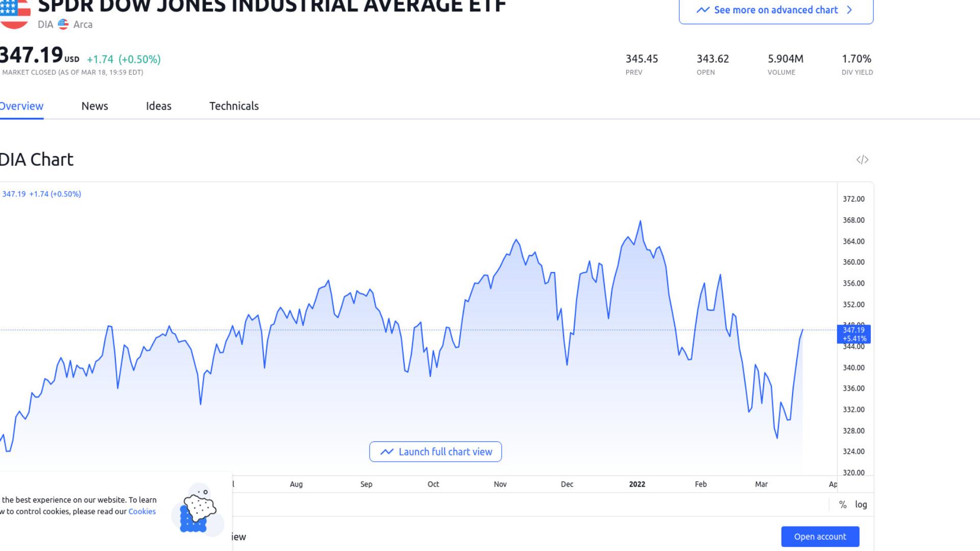Click the embed code icon beside DIA Chart
Image resolution: width=980 pixels, height=551 pixels.
[x=862, y=160]
